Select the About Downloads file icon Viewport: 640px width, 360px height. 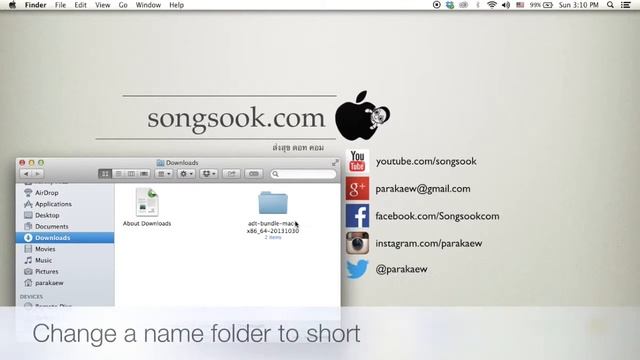(147, 202)
